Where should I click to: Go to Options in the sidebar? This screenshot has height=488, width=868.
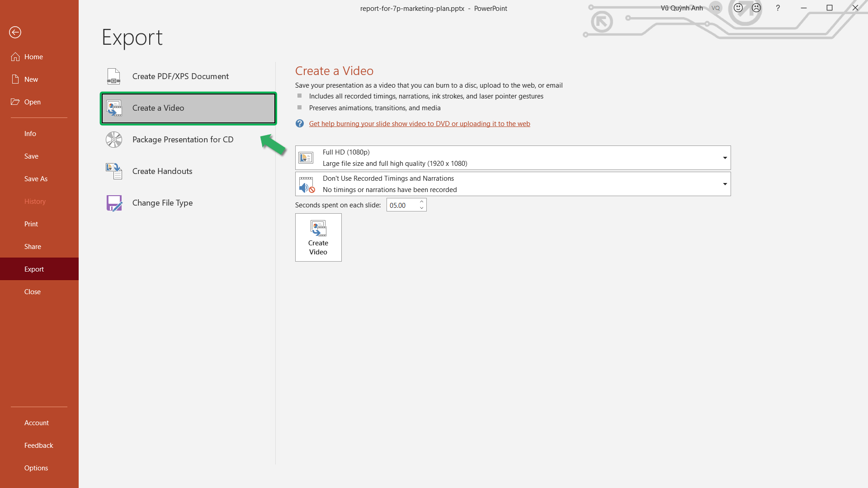36,468
